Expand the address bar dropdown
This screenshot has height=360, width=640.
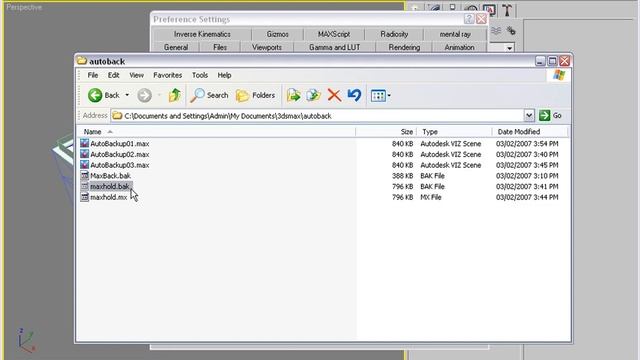click(529, 116)
